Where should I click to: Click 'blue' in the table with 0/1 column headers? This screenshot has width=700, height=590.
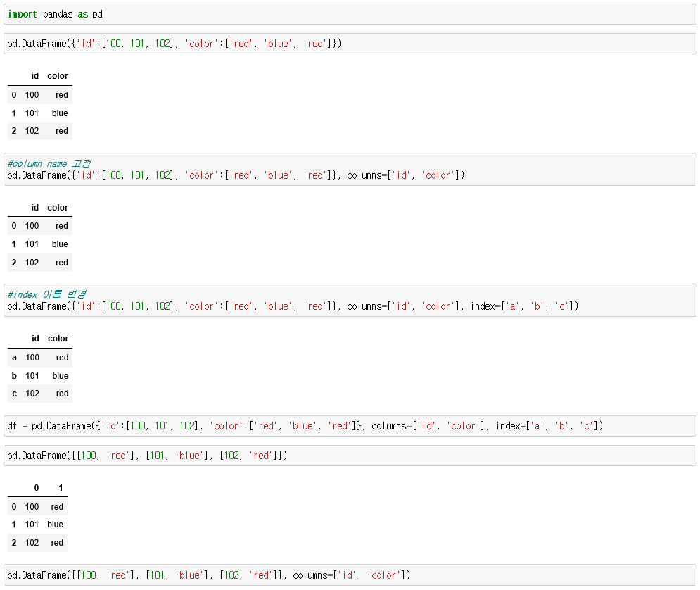56,525
